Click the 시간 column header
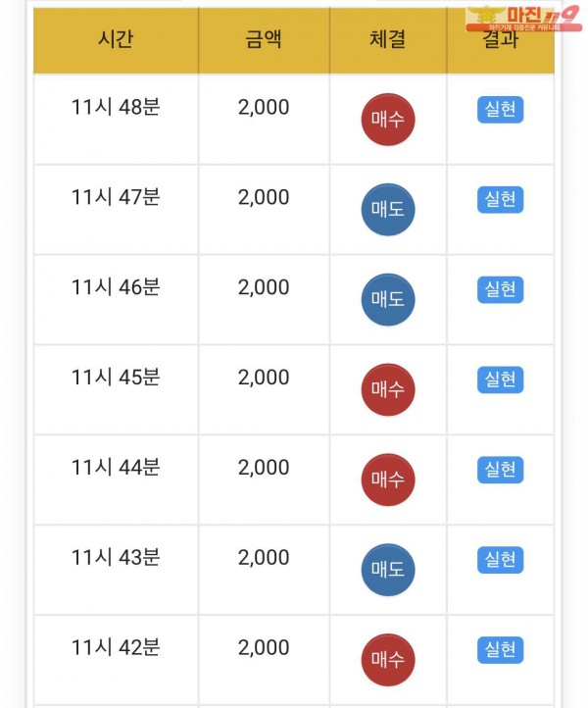The image size is (588, 708). click(116, 40)
